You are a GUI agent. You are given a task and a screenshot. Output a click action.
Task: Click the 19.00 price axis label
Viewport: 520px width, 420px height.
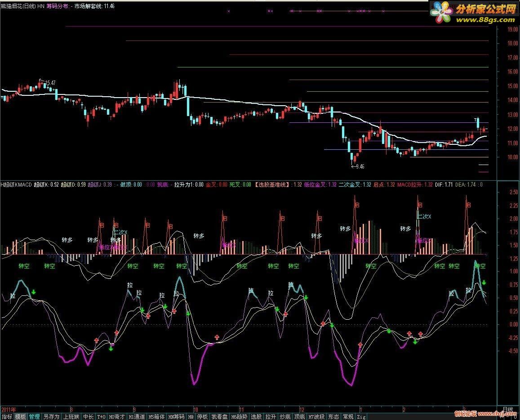tap(512, 29)
